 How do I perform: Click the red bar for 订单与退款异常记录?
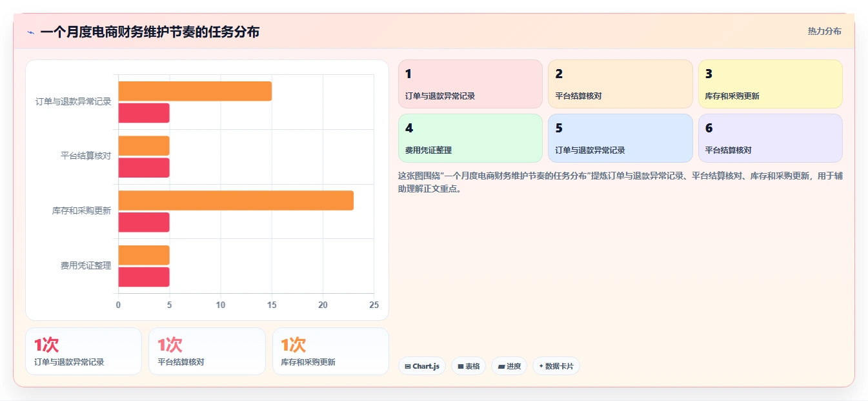coord(144,113)
